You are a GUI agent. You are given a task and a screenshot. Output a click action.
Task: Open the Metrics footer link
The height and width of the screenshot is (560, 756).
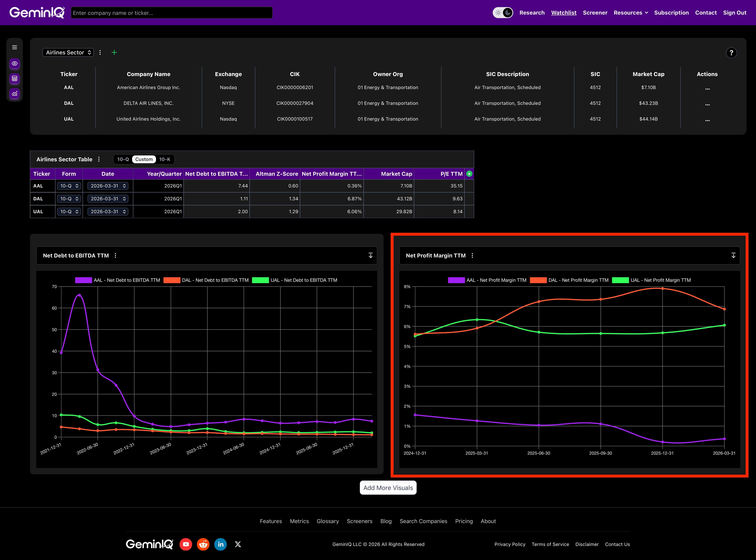click(x=299, y=521)
